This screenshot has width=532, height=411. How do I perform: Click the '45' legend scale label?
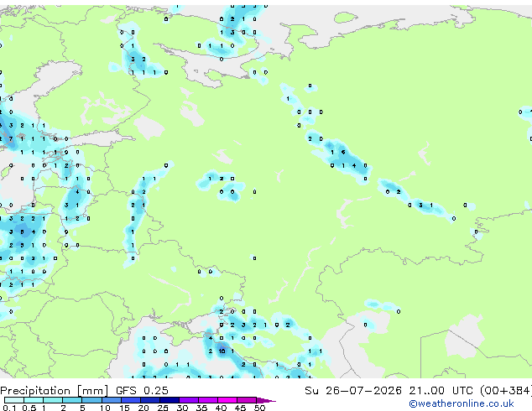click(240, 408)
